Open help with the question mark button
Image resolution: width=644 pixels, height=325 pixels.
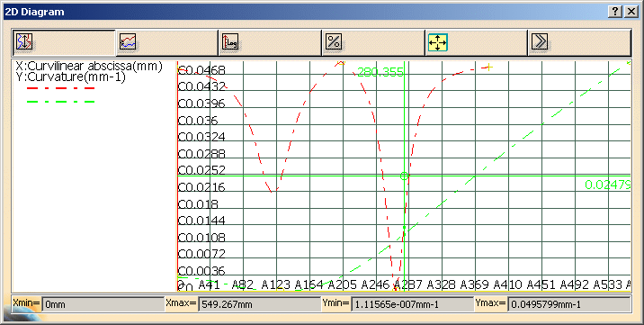[x=614, y=12]
